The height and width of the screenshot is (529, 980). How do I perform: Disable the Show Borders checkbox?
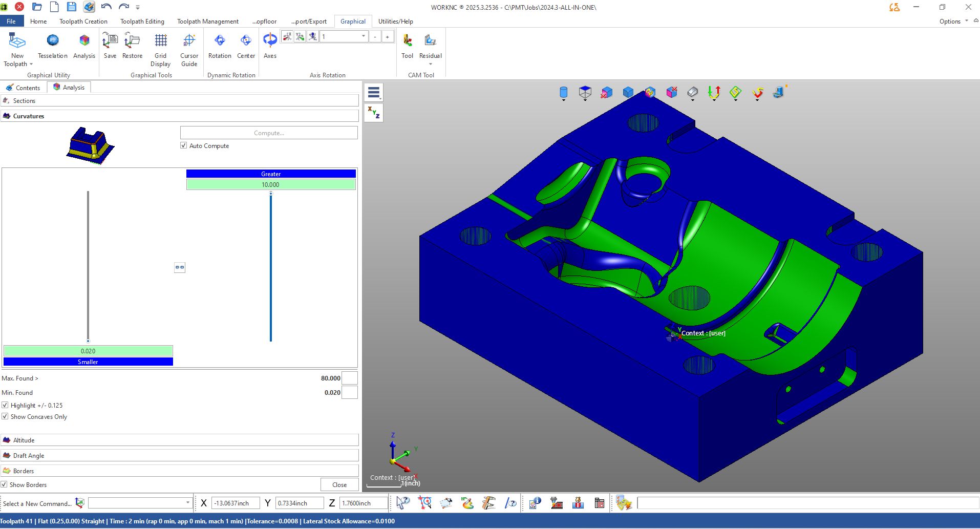coord(4,484)
